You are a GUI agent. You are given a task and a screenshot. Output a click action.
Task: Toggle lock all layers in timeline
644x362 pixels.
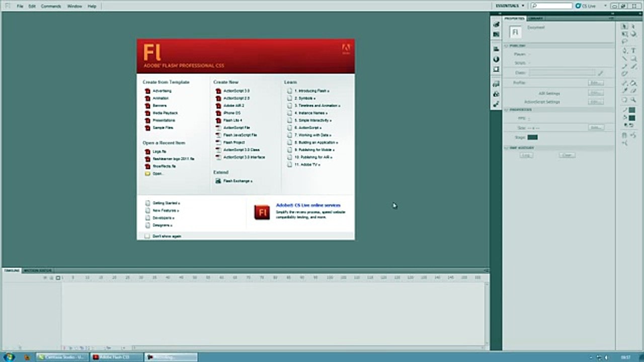pyautogui.click(x=51, y=278)
